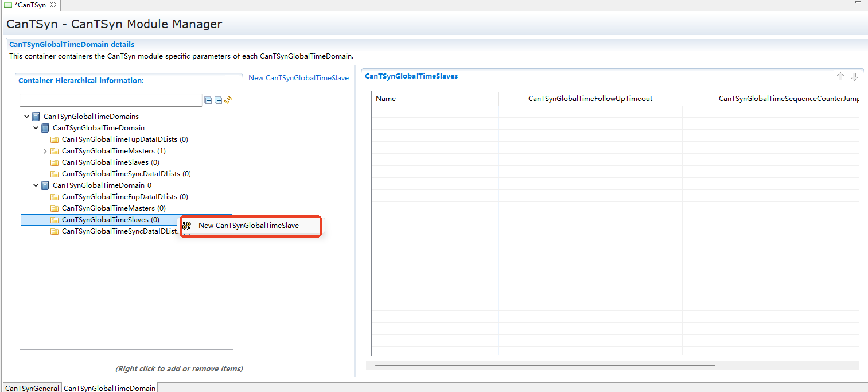
Task: Expand the CanTSynGlobalTimeMasters (1) node
Action: (x=45, y=151)
